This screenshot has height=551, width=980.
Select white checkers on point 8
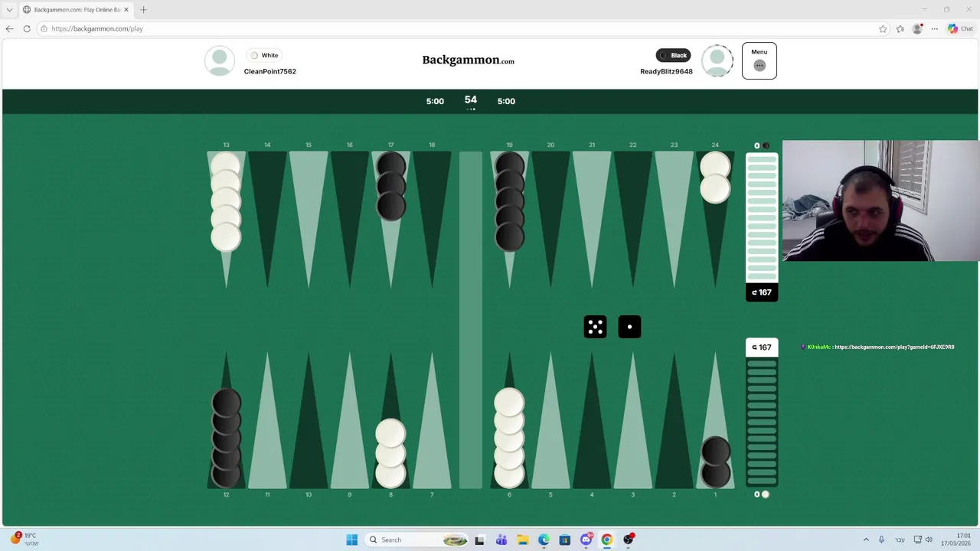390,453
